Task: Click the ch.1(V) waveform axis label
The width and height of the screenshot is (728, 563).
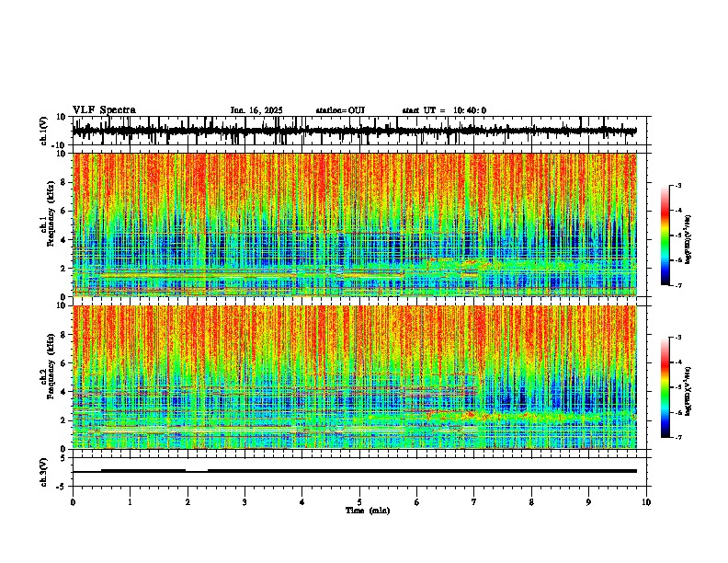Action: pos(45,131)
